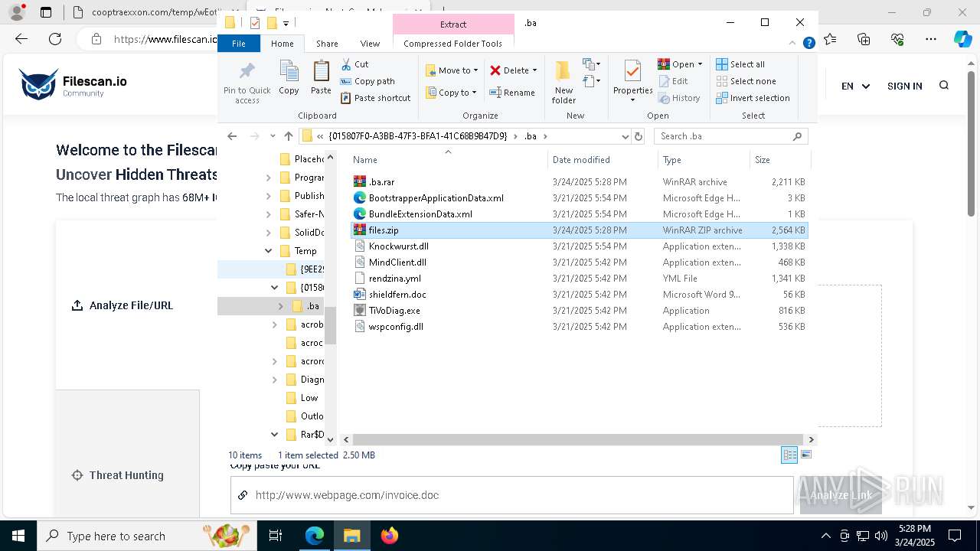Expand the .ba tree folder

tap(281, 306)
